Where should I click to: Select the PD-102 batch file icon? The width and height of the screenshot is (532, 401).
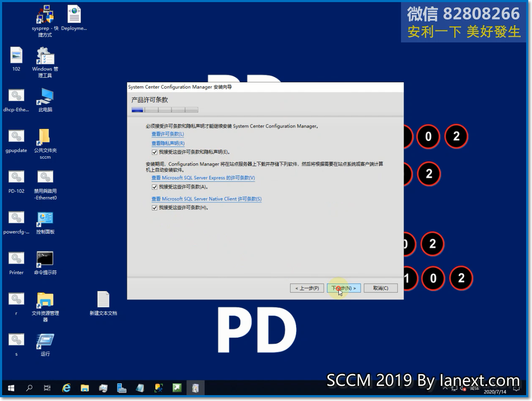(x=16, y=181)
